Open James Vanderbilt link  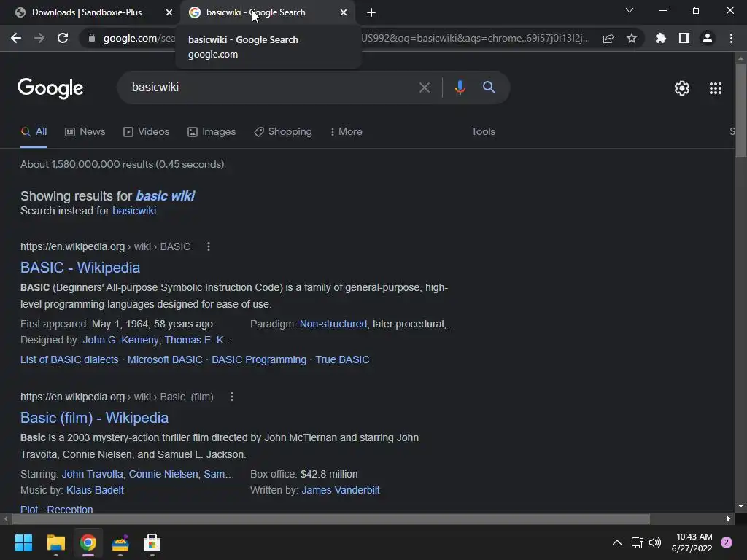coord(341,491)
